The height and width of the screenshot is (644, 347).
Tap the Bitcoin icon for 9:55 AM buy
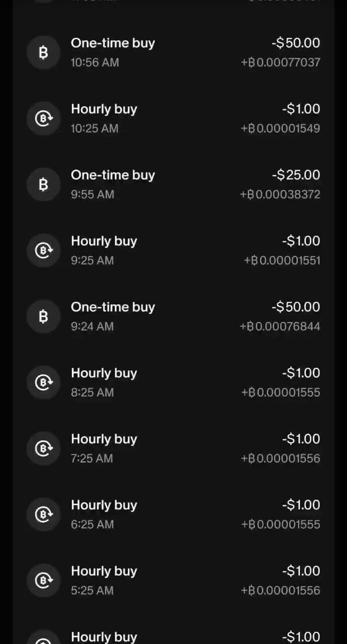43,185
